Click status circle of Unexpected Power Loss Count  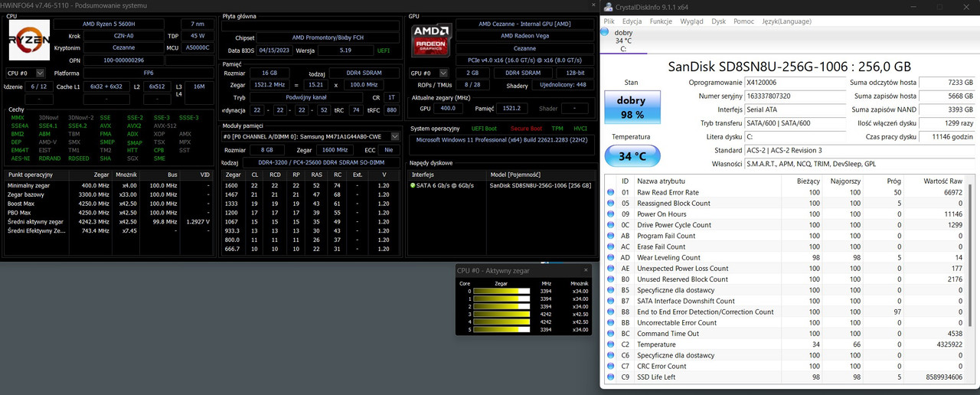point(611,269)
